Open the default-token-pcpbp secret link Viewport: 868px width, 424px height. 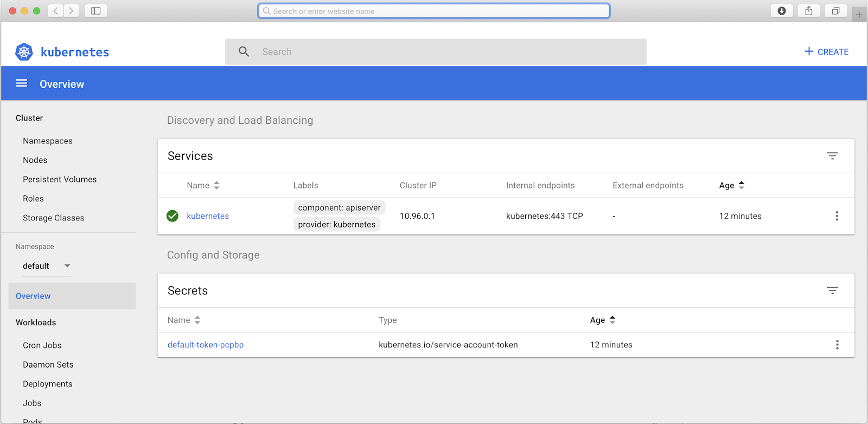coord(206,345)
